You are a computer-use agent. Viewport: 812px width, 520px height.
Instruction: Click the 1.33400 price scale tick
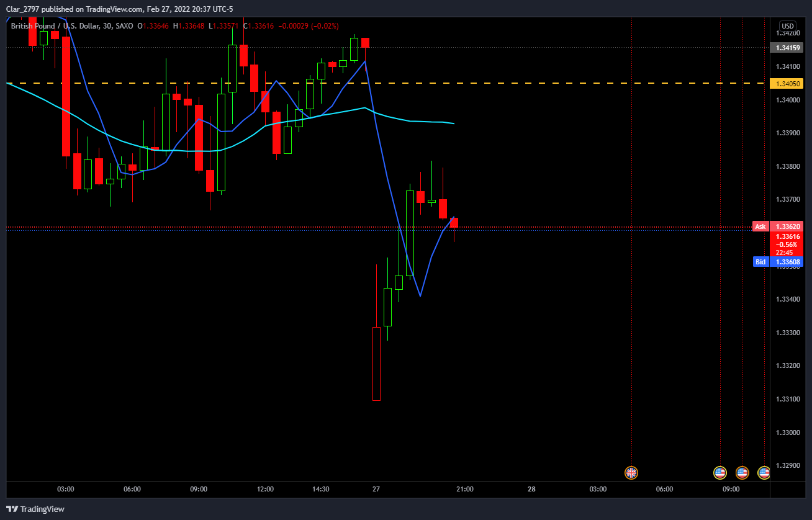(x=787, y=299)
